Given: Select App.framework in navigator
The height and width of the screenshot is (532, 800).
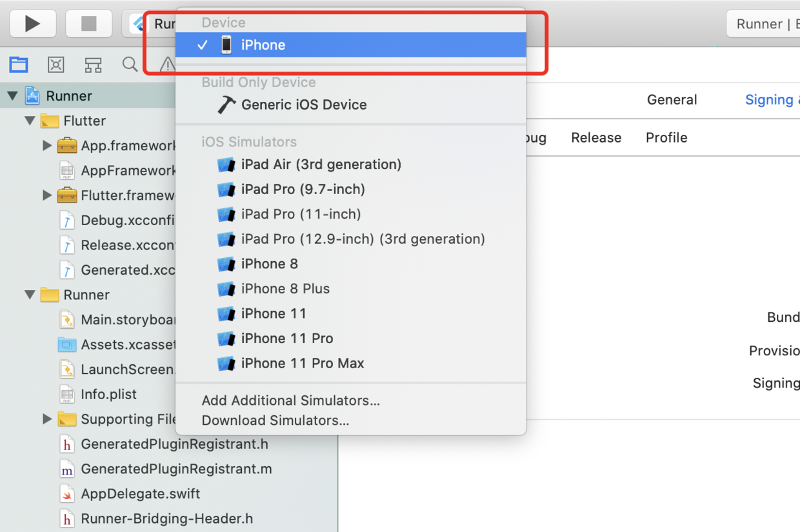Looking at the screenshot, I should (x=116, y=146).
